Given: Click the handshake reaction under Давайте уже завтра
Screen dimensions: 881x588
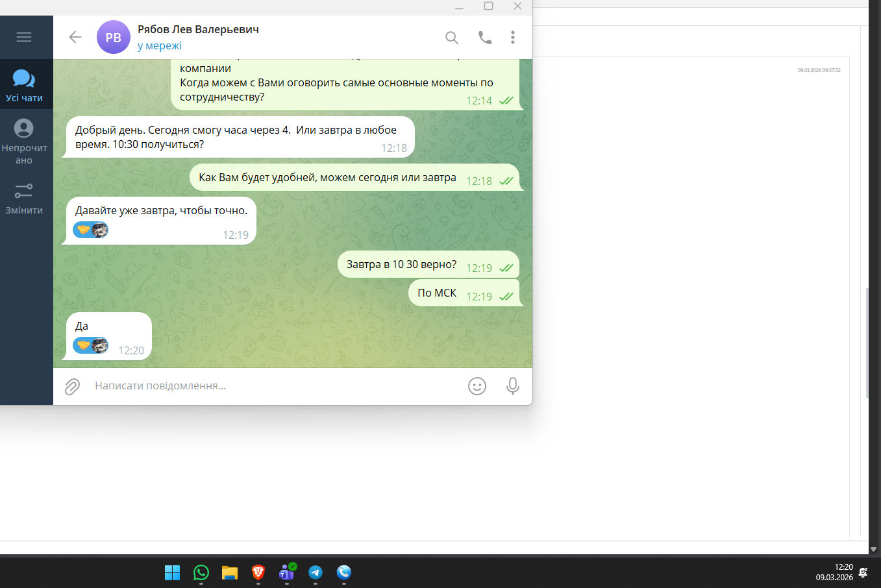Looking at the screenshot, I should click(90, 230).
